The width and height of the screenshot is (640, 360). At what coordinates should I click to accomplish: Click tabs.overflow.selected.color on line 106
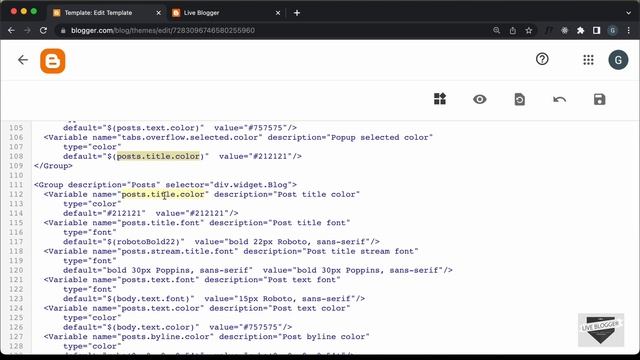[190, 137]
